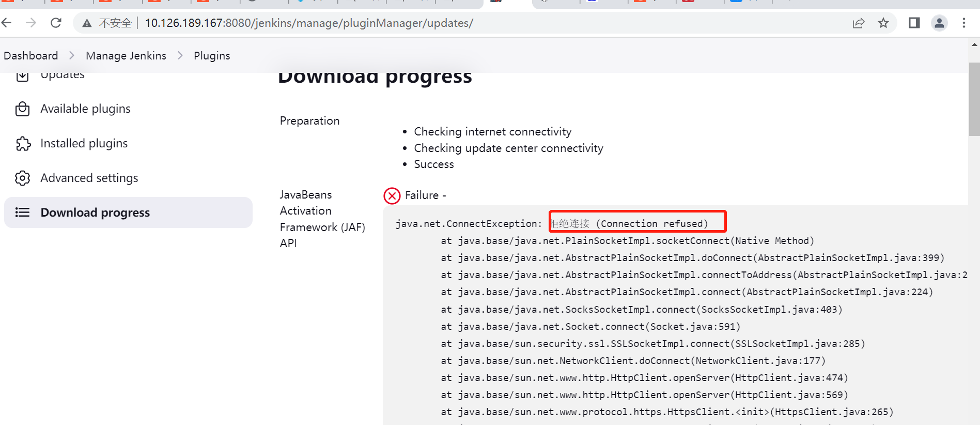This screenshot has width=980, height=425.
Task: Open the browser profile avatar
Action: (939, 23)
